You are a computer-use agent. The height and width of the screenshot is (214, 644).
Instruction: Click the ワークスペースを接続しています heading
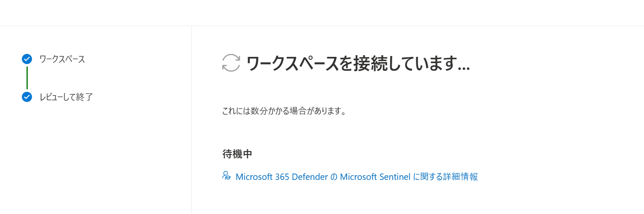[x=358, y=64]
